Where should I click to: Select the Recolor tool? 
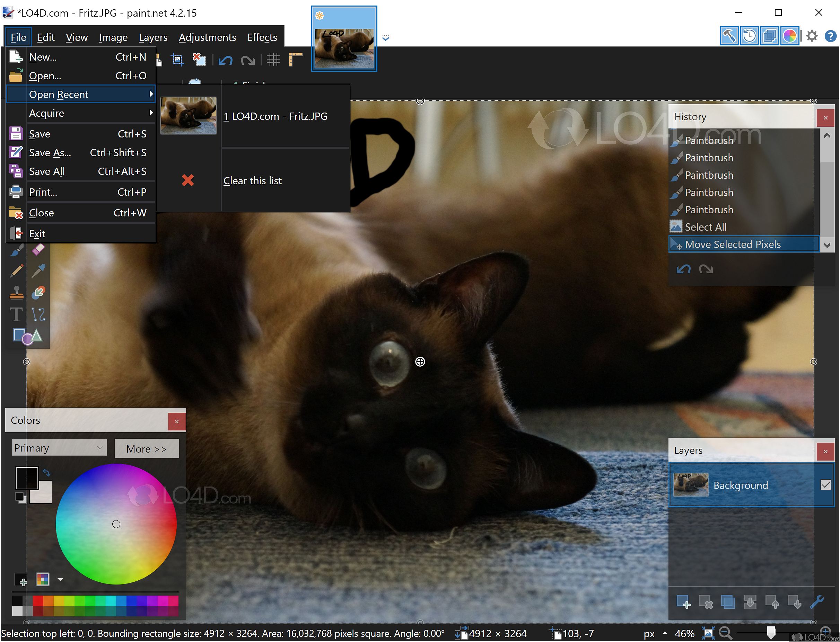coord(38,293)
